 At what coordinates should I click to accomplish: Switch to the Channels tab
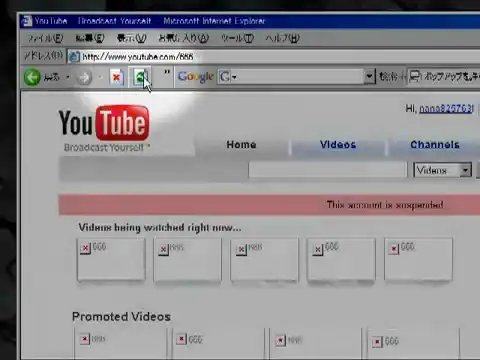[x=435, y=145]
